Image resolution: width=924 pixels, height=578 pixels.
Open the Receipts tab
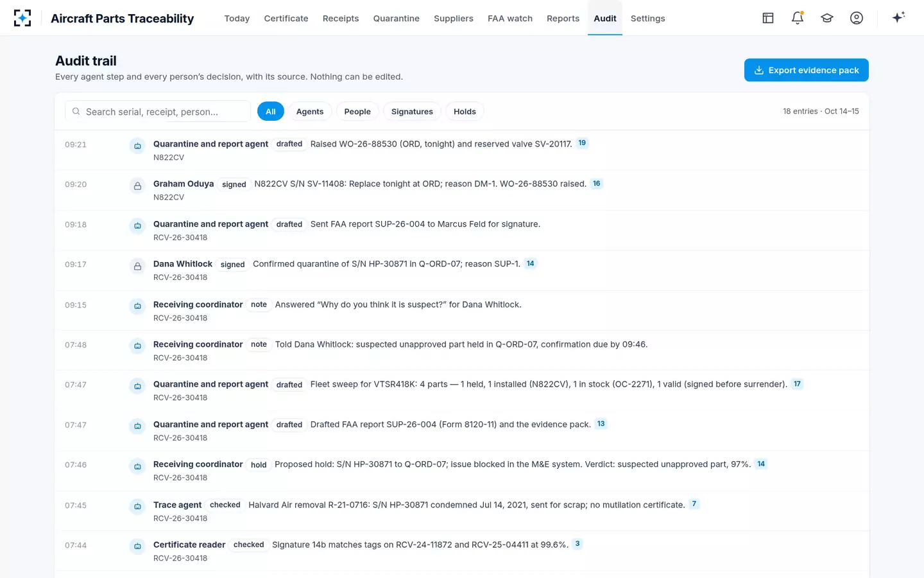341,18
